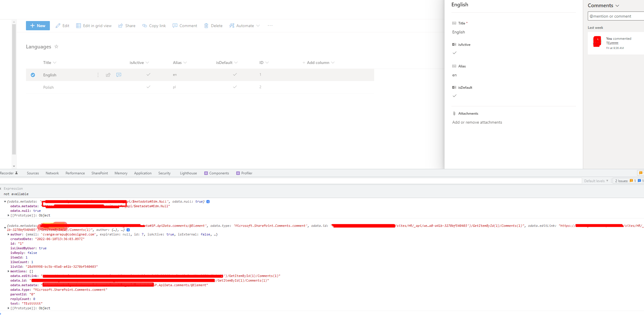Open the Automate menu icon
The width and height of the screenshot is (644, 330).
(x=232, y=26)
